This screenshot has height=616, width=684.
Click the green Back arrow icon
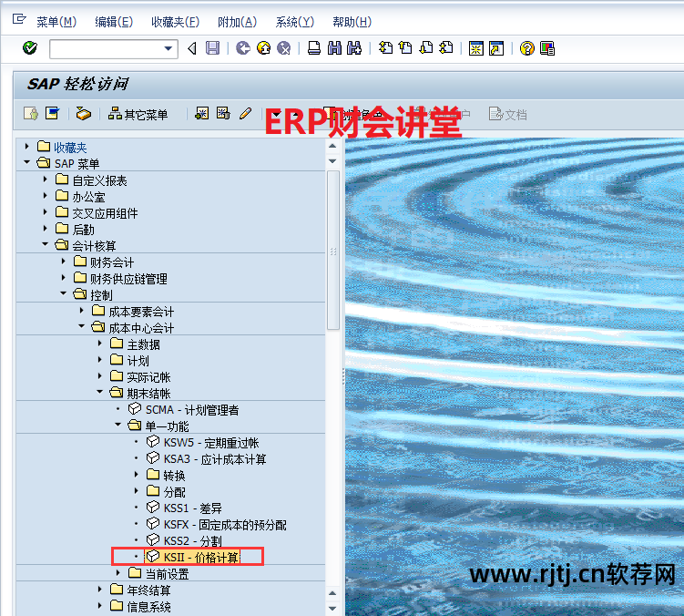[243, 48]
